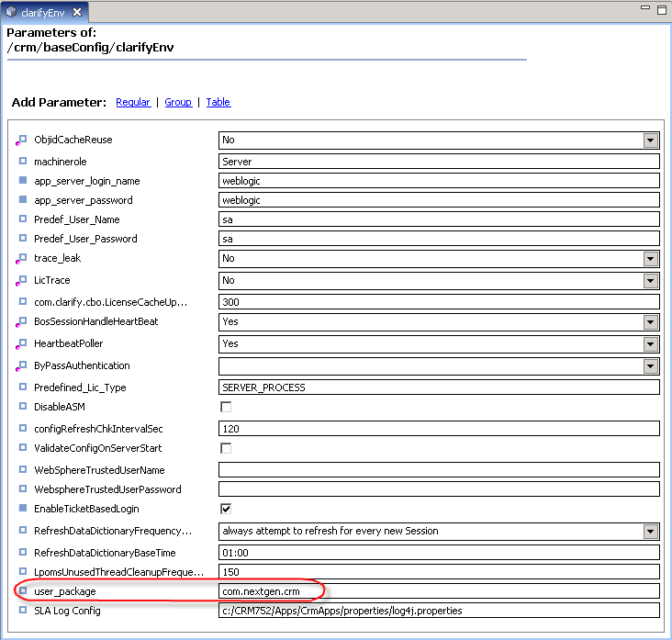Select the clarifyEnv editor tab
This screenshot has width=672, height=640.
[x=42, y=13]
